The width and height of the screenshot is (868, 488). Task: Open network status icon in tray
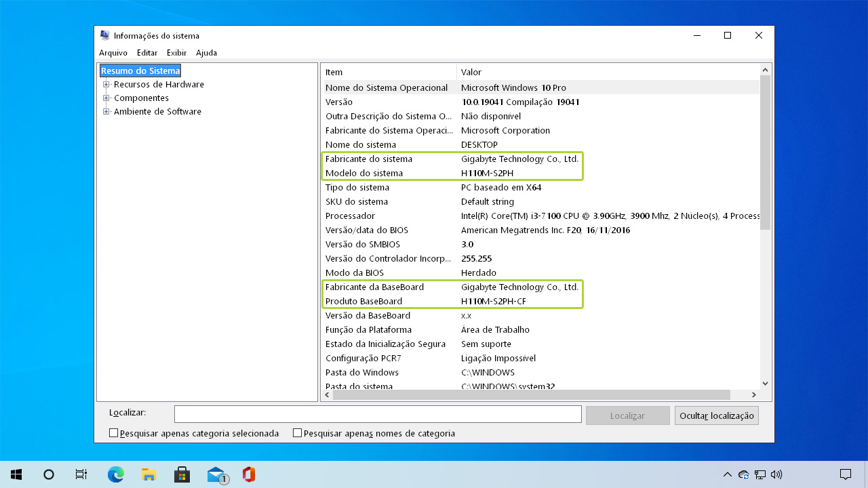click(x=760, y=474)
